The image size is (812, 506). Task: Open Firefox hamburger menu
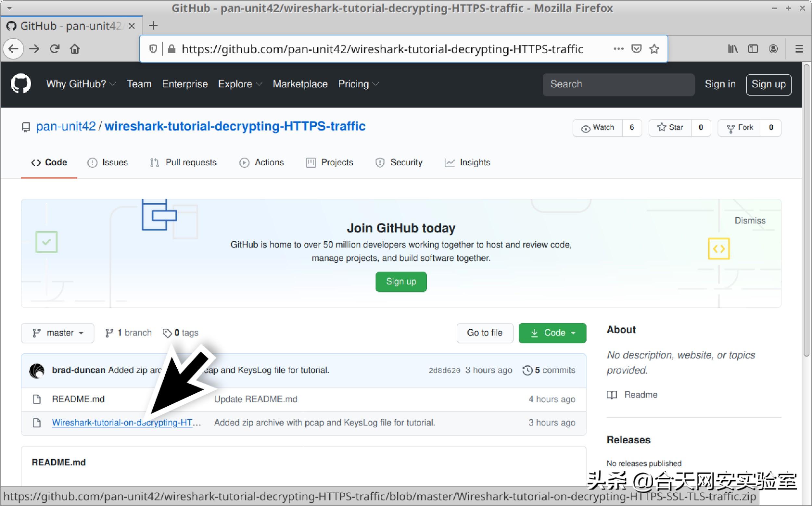coord(799,49)
